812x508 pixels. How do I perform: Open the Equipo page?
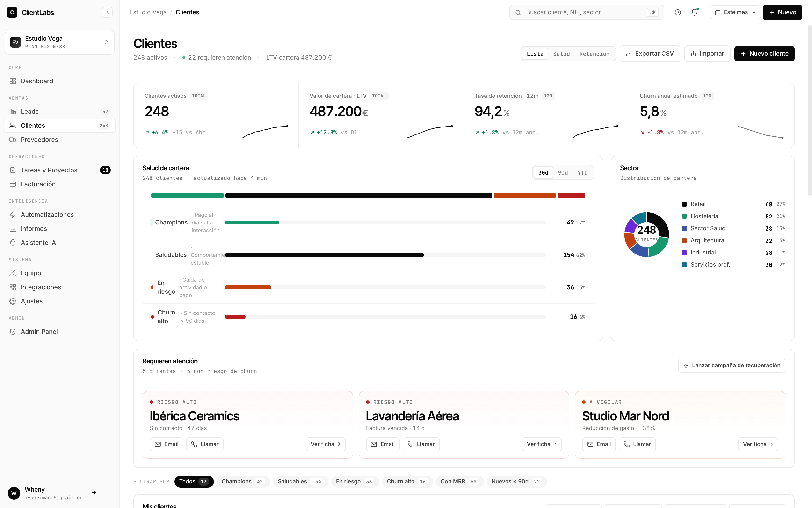point(60,273)
